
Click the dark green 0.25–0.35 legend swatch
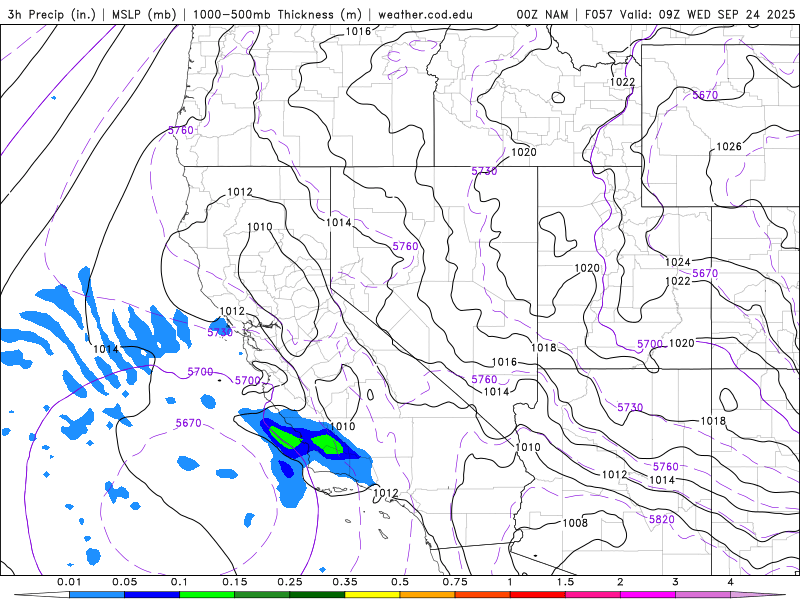coord(317,595)
